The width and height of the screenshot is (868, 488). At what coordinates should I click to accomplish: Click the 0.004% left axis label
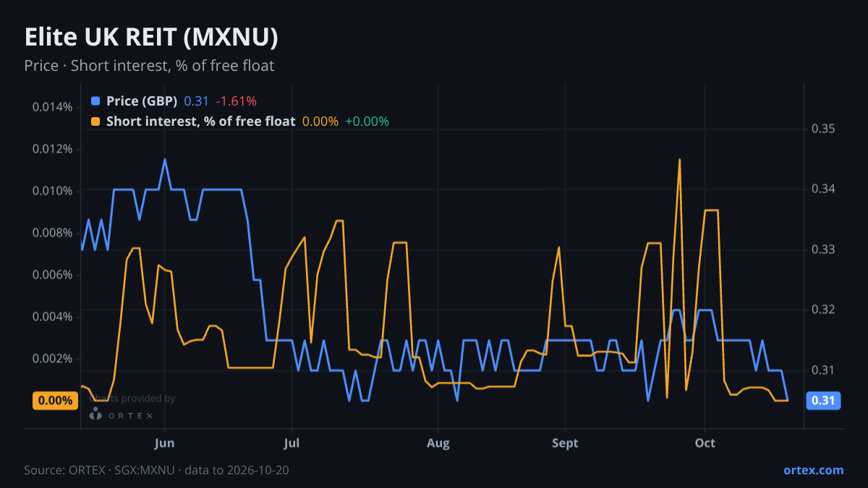[x=52, y=317]
